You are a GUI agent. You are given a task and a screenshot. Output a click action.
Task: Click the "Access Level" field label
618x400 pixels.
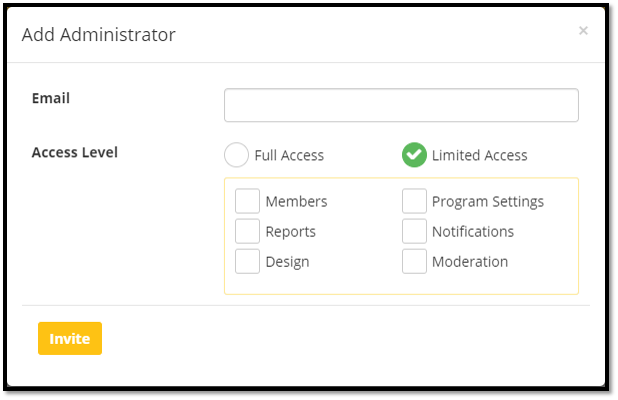click(x=75, y=153)
